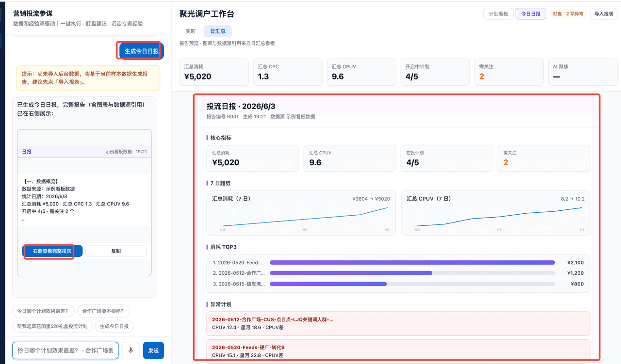Choose the 合作广场要不要停? suggestion chip

pyautogui.click(x=103, y=311)
